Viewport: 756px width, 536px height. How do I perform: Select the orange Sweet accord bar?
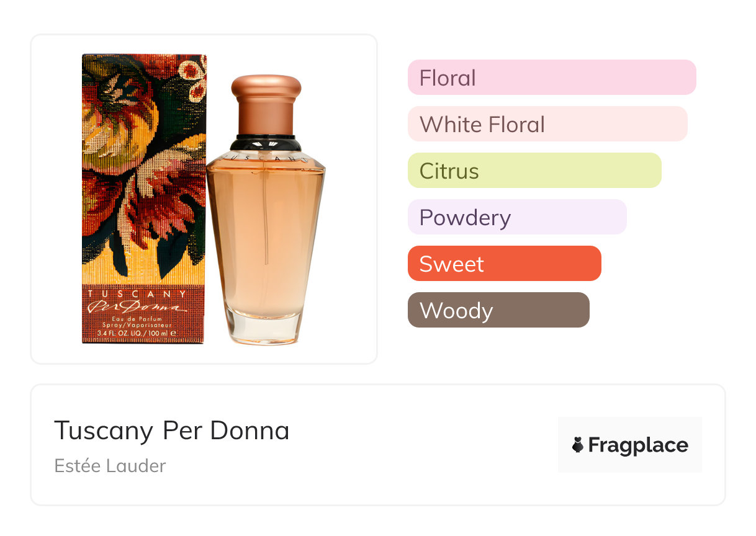click(504, 264)
